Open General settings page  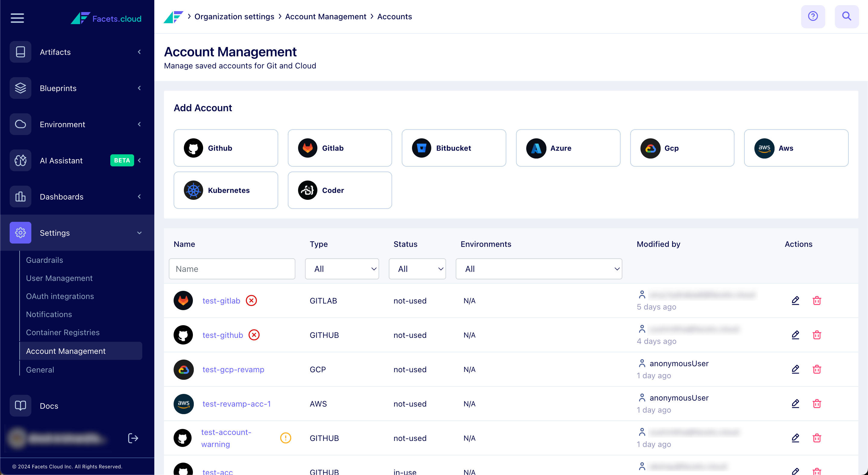pos(40,370)
